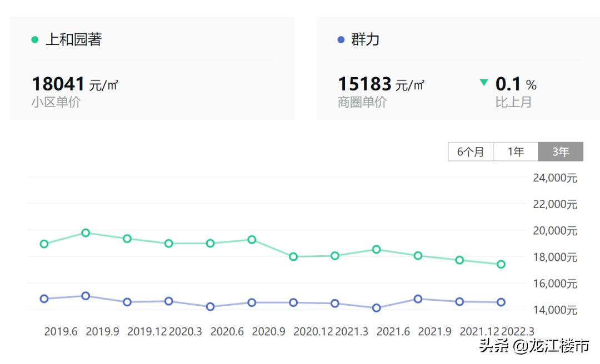Image resolution: width=600 pixels, height=364 pixels.
Task: Select the 6个月 time range tab
Action: pos(471,151)
